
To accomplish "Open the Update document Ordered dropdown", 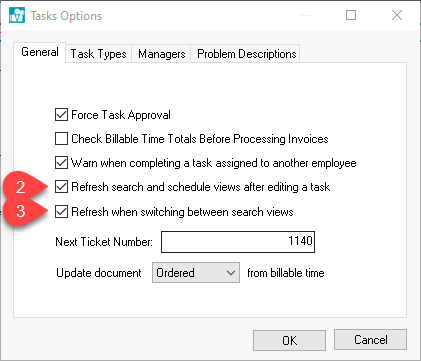I will pos(196,273).
